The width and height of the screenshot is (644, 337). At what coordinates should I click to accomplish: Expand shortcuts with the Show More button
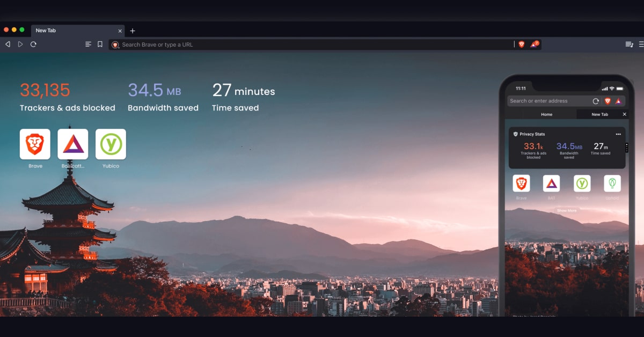pyautogui.click(x=567, y=210)
